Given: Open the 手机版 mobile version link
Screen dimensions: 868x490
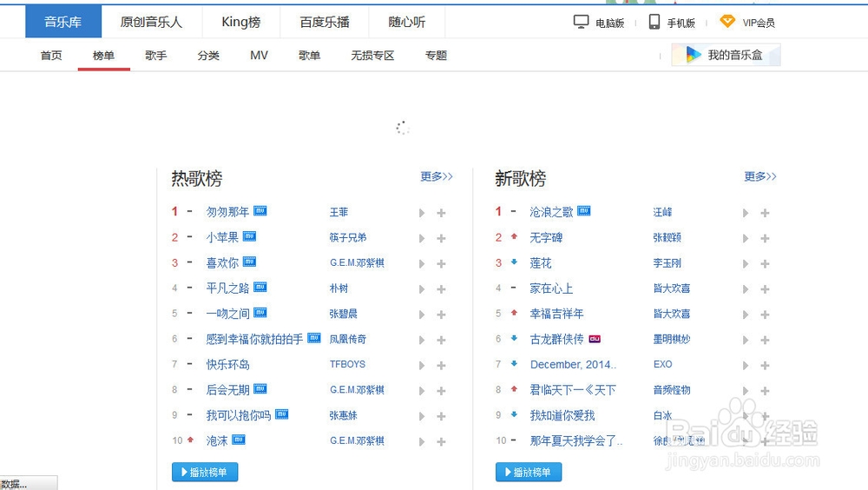Looking at the screenshot, I should (672, 23).
